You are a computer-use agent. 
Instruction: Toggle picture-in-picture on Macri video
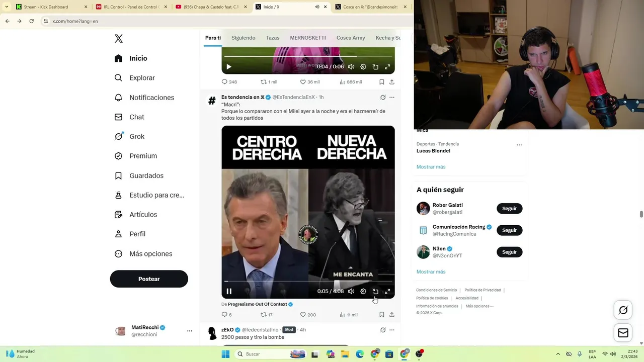tap(375, 291)
